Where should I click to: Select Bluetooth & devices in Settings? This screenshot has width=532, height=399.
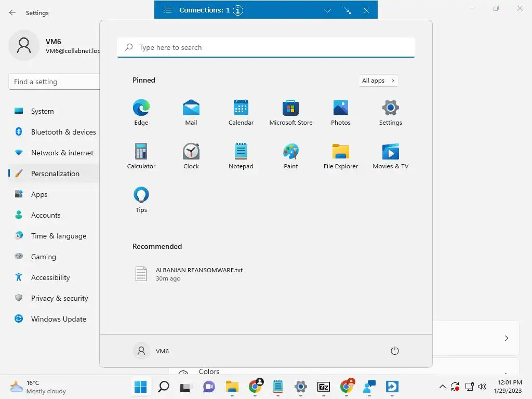click(54, 132)
